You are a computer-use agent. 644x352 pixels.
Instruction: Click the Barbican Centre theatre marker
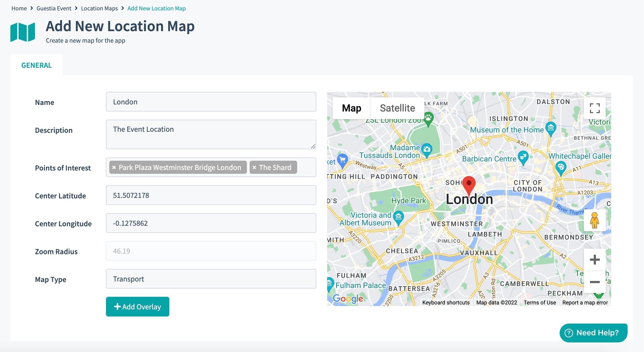523,157
